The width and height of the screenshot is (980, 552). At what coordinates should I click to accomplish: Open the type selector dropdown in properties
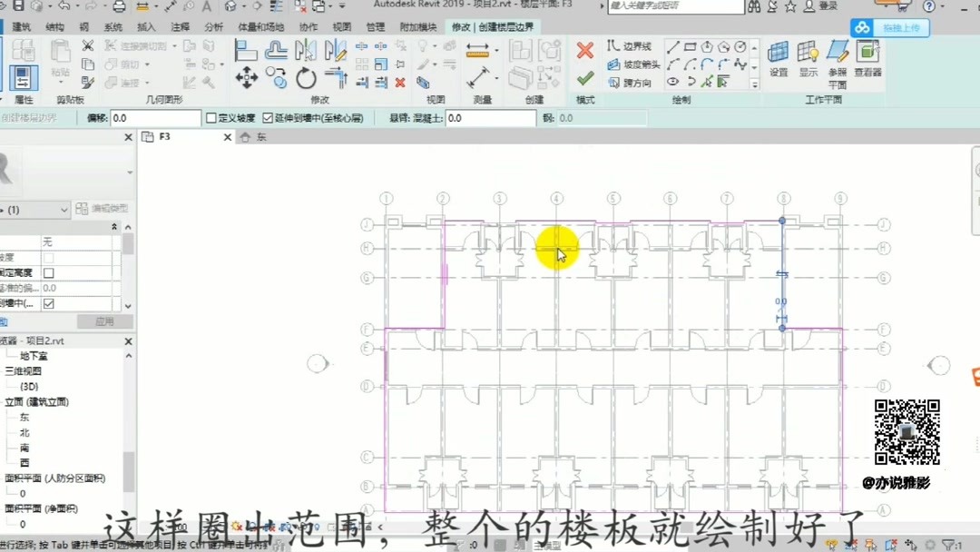click(64, 210)
